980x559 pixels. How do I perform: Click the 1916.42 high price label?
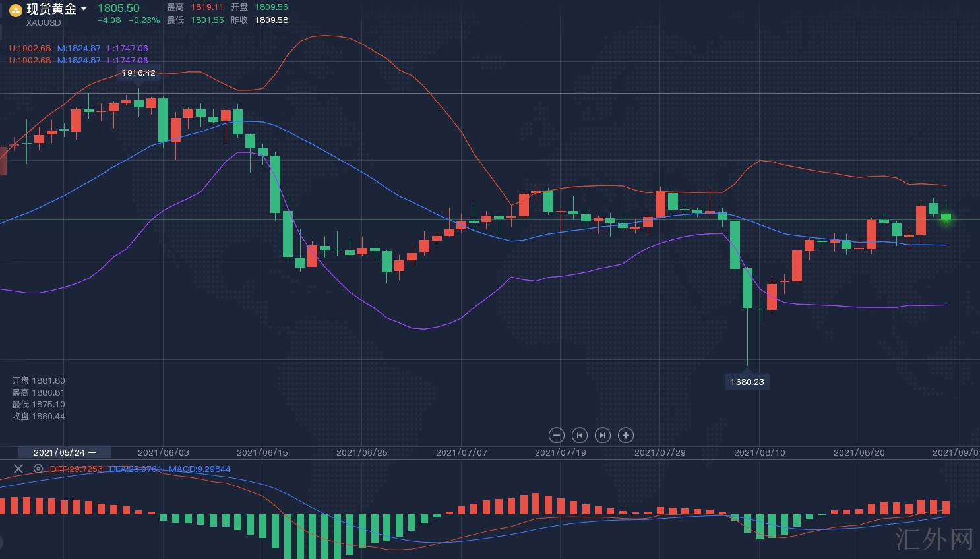click(138, 73)
